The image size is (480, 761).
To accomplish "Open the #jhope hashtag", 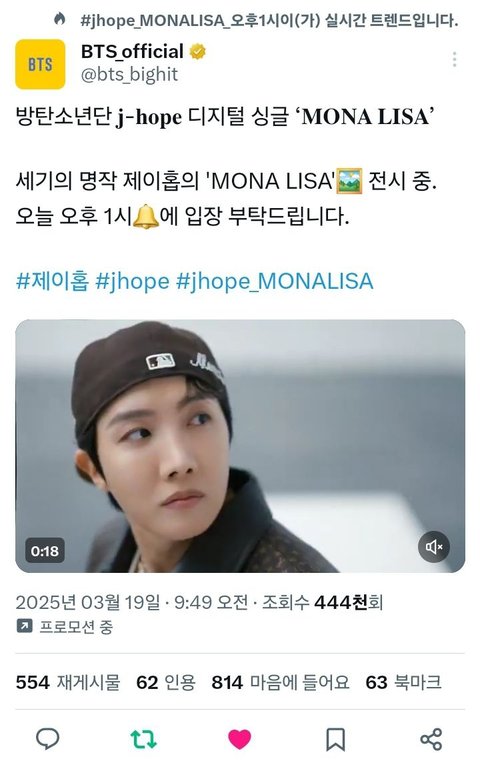I will coord(132,282).
